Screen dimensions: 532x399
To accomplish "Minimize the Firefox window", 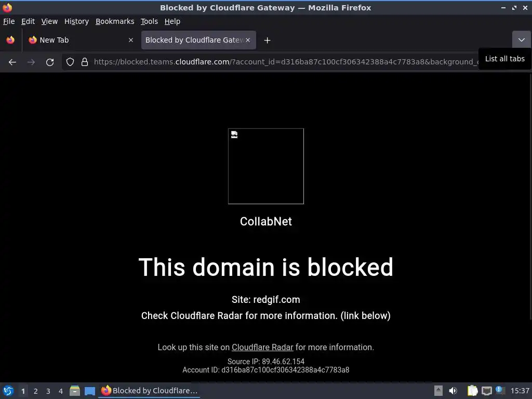I will coord(503,7).
